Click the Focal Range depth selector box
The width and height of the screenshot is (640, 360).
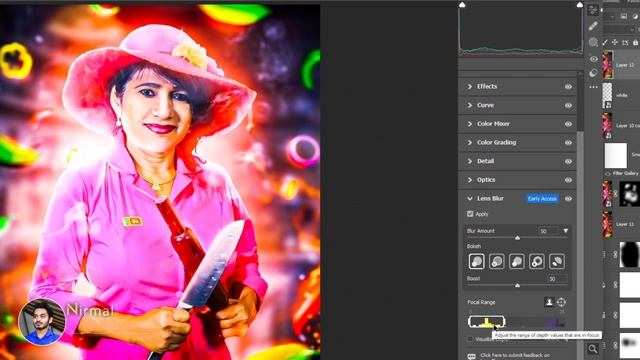[487, 322]
